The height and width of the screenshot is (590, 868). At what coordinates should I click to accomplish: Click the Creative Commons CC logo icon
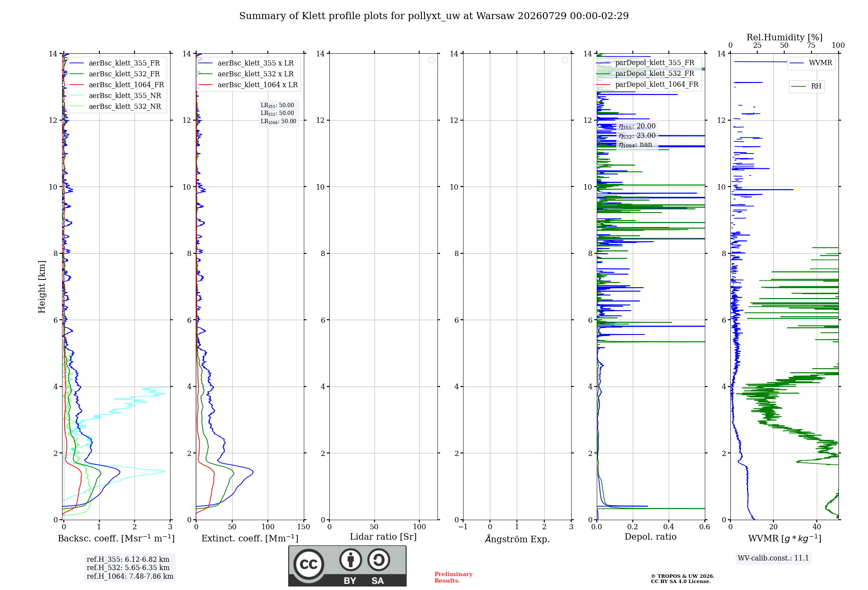[309, 564]
